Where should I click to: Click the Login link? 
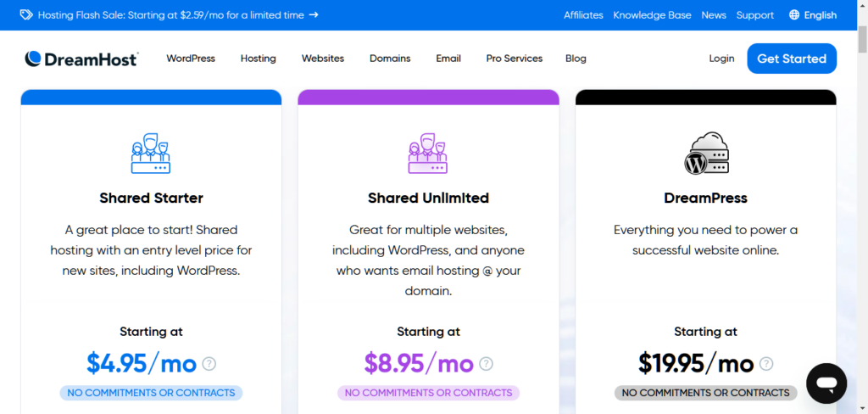[722, 59]
